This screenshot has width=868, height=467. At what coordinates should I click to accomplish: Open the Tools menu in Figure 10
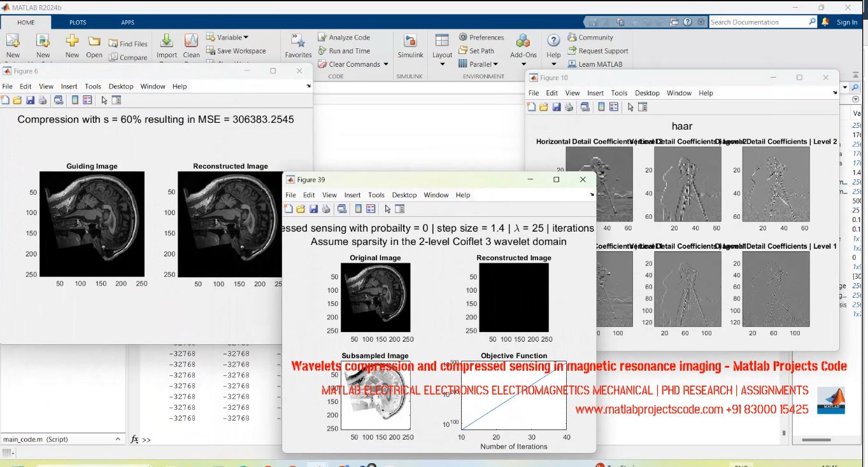tap(618, 93)
